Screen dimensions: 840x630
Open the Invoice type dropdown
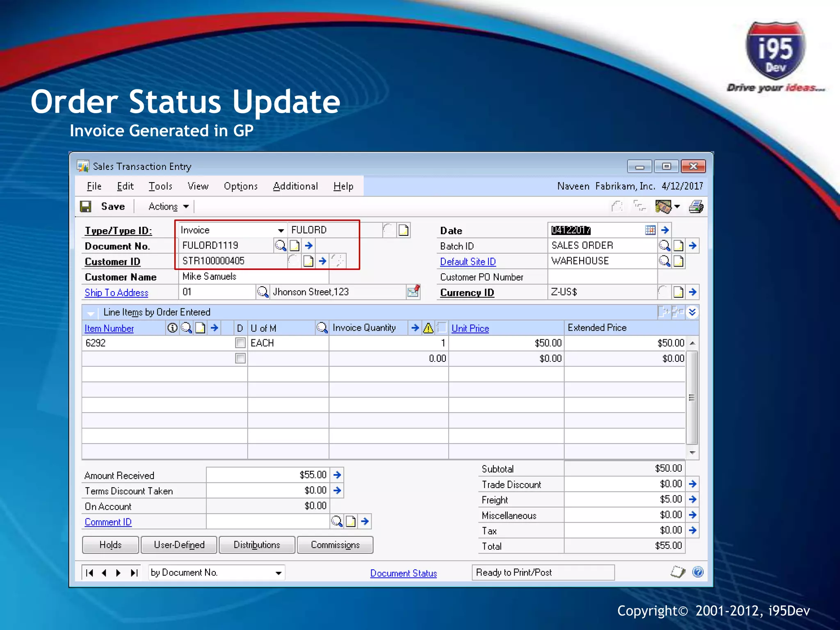click(281, 231)
